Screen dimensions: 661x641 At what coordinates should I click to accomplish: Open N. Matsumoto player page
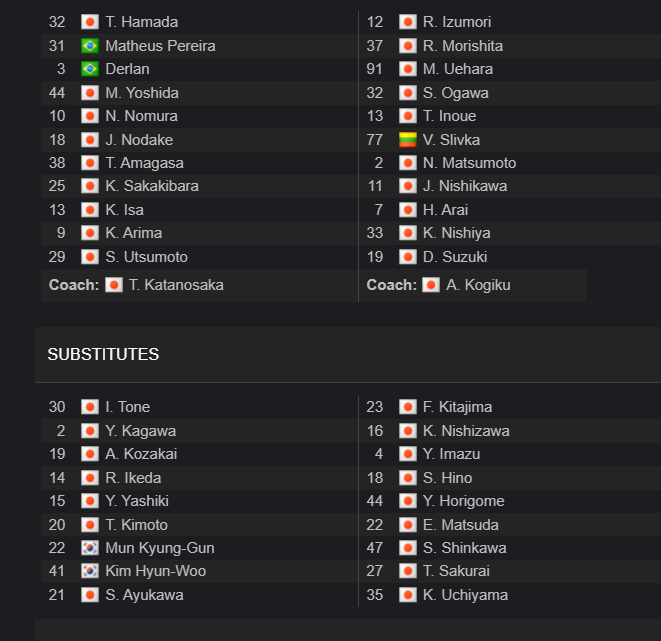point(470,163)
